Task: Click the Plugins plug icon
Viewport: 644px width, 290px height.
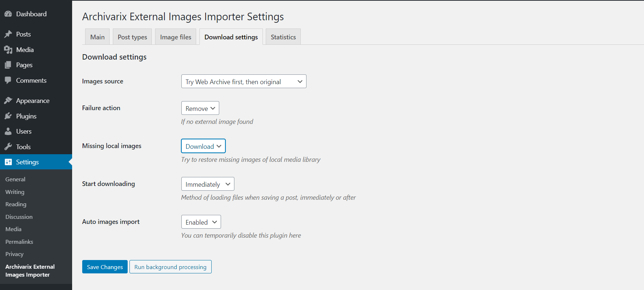Action: point(8,116)
